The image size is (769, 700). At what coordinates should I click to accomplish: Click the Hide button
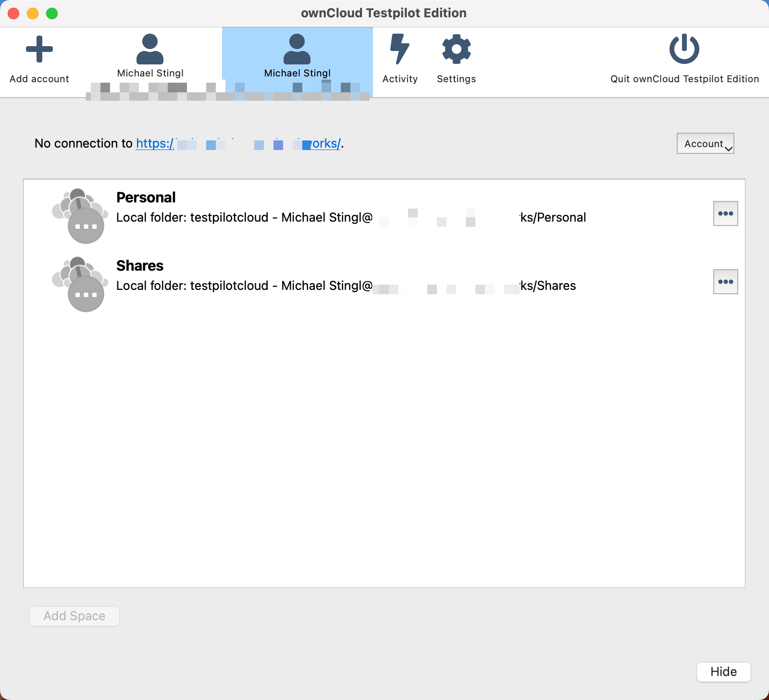[723, 672]
